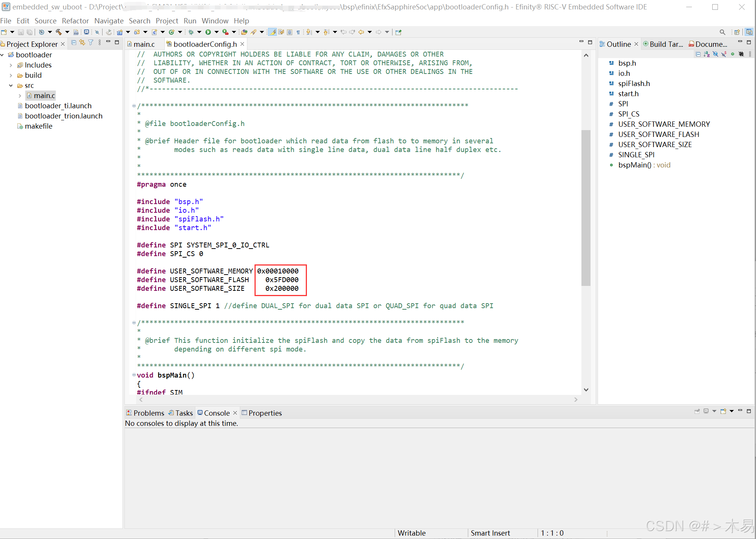Open the Build hammer dropdown arrow
Screen dimensions: 756x539
(x=67, y=32)
